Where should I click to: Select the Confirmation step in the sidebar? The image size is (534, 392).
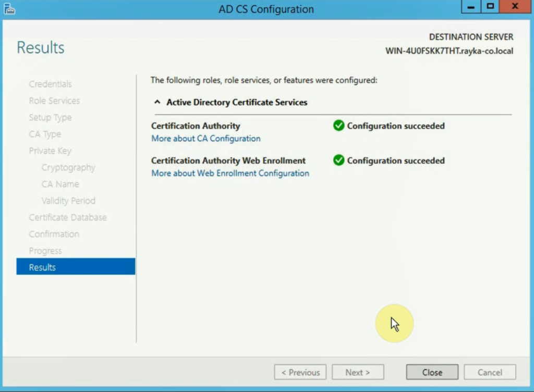[54, 234]
